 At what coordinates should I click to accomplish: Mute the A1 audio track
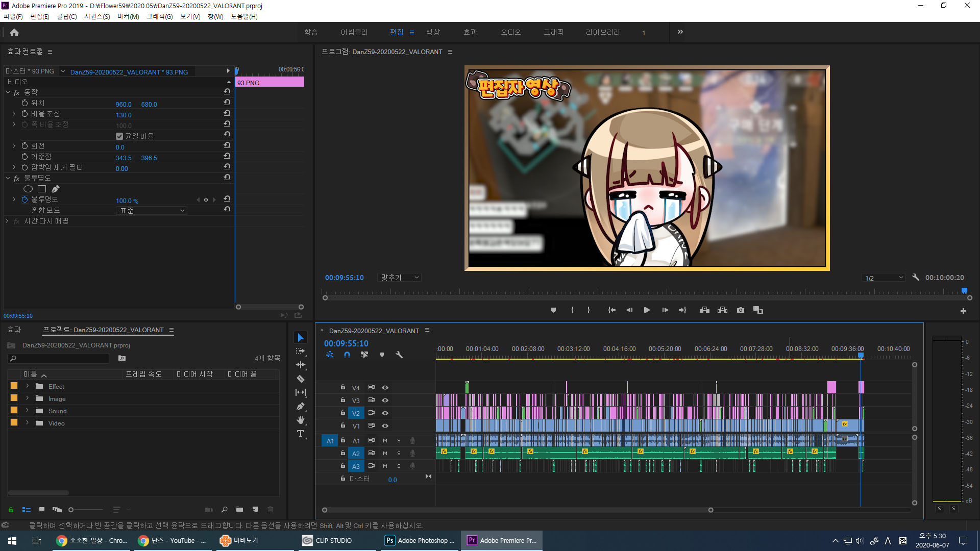pyautogui.click(x=385, y=440)
